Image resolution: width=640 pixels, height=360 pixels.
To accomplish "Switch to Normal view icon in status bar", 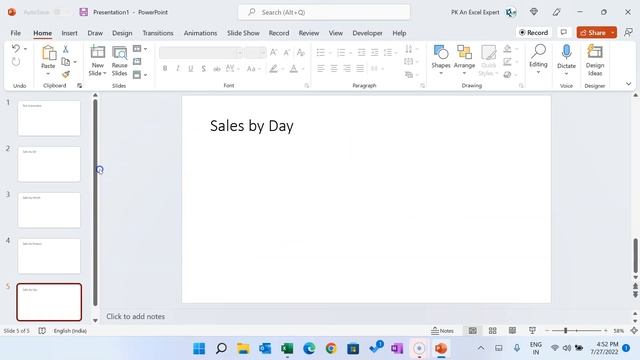I will [x=473, y=331].
